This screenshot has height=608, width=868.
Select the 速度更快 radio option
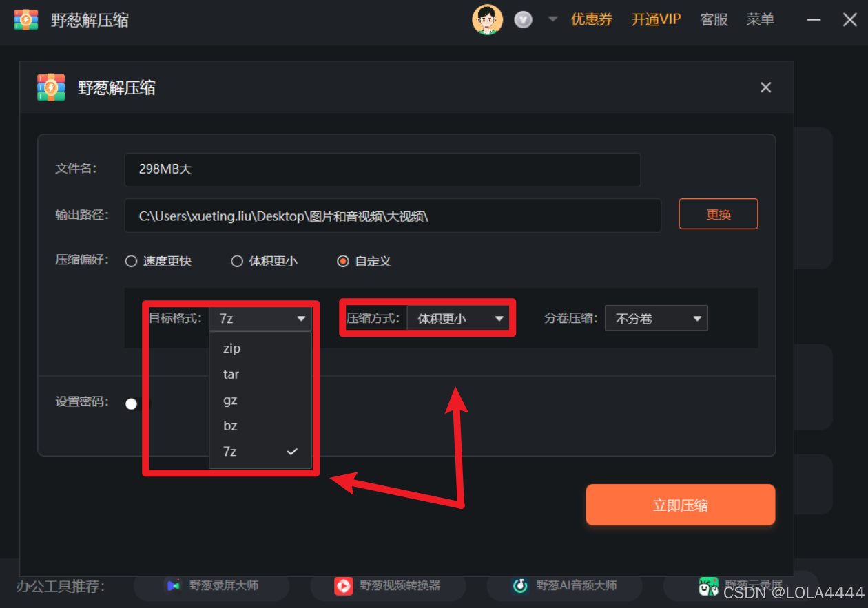pyautogui.click(x=158, y=261)
